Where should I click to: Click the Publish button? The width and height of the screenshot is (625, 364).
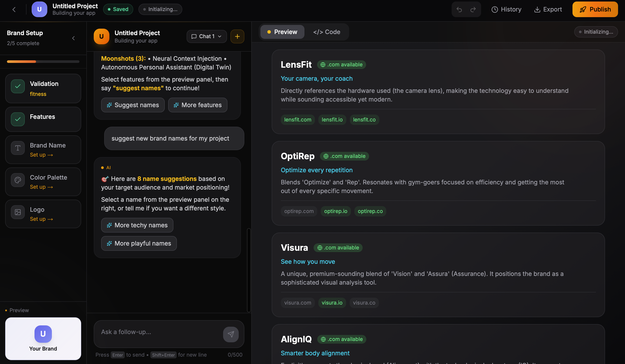coord(595,9)
